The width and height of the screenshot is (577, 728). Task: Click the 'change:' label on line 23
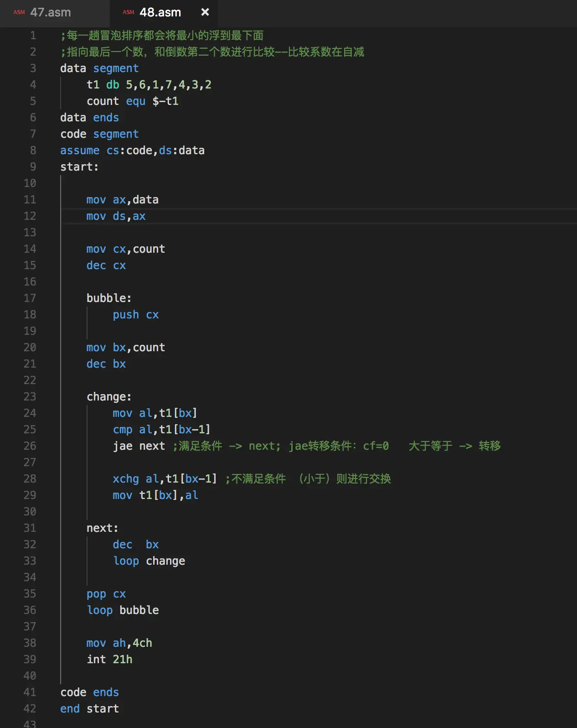click(x=109, y=397)
